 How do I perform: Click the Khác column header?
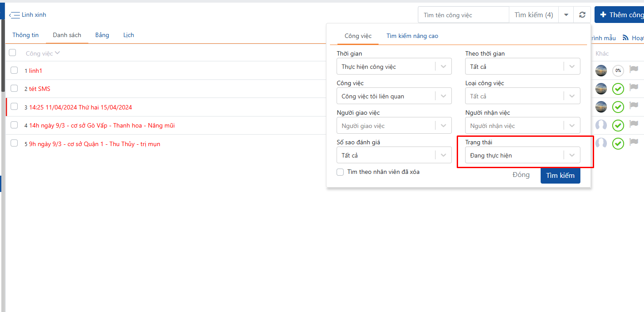(602, 53)
